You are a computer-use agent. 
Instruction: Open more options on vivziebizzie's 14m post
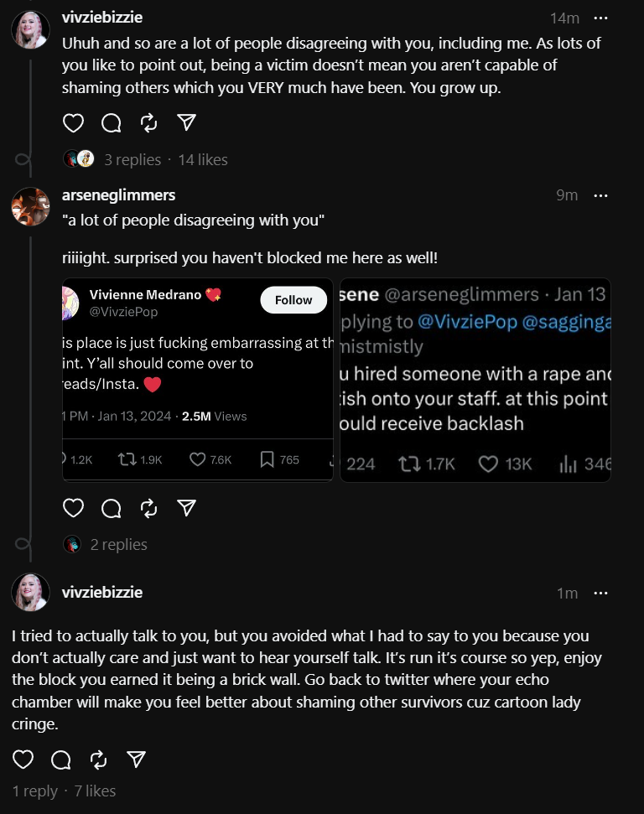600,18
